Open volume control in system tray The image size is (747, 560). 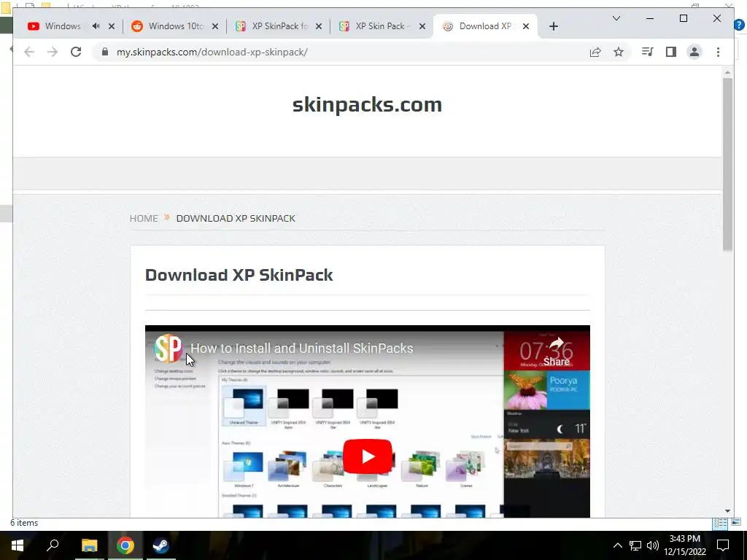653,545
